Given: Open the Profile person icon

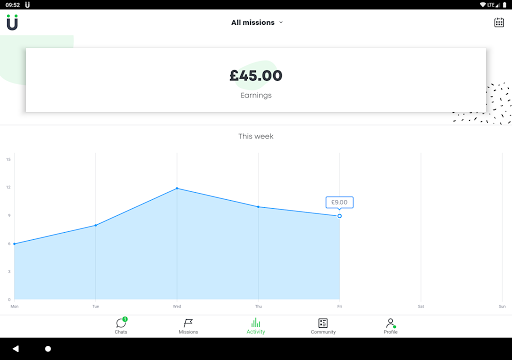Looking at the screenshot, I should pyautogui.click(x=390, y=325).
